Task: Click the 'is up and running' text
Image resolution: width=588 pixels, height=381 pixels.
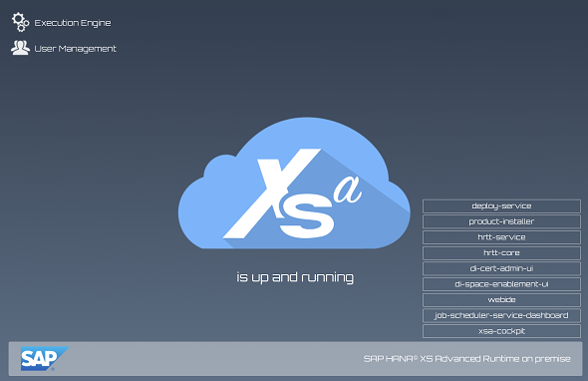Action: coord(295,277)
